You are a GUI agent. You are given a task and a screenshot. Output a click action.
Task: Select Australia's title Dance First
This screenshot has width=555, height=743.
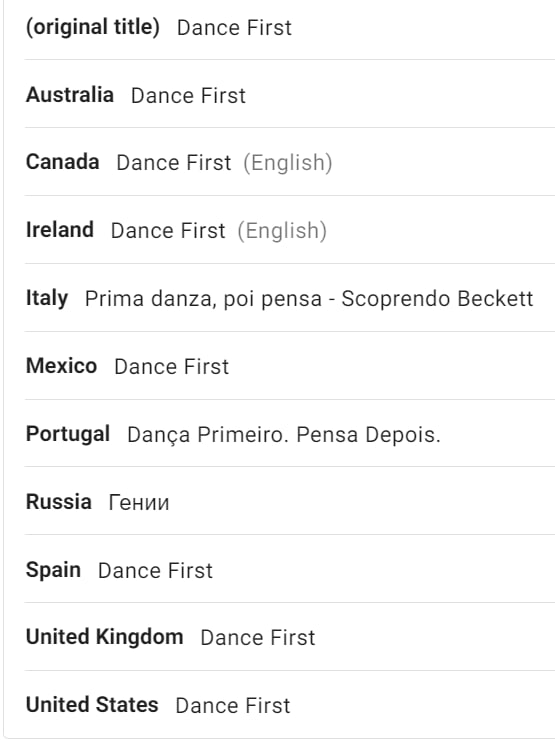click(x=188, y=95)
